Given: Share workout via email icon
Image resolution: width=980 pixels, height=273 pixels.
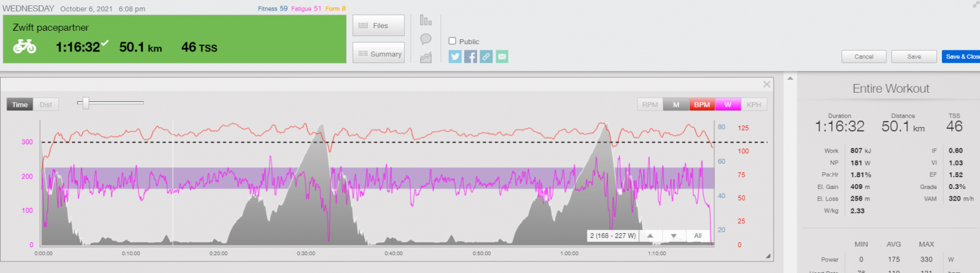Looking at the screenshot, I should (x=502, y=56).
